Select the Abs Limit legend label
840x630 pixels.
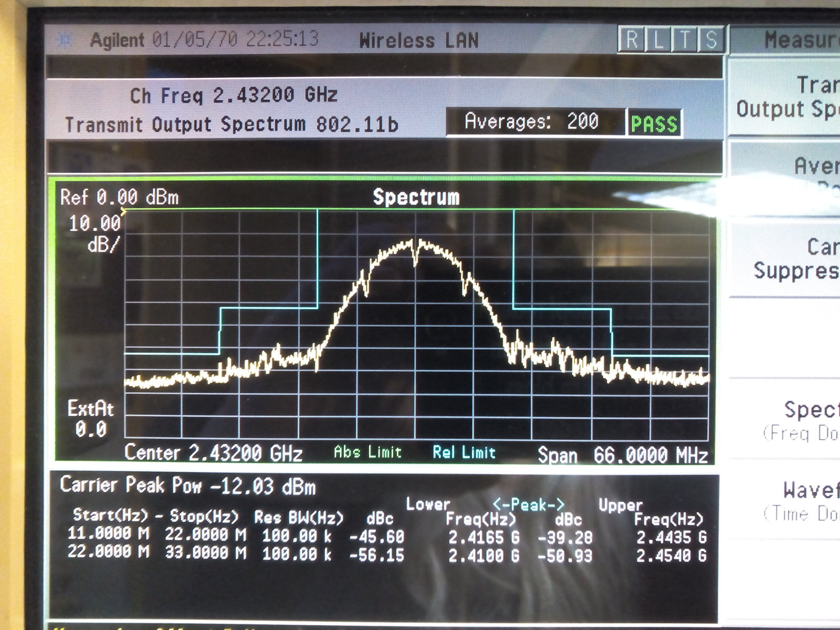point(367,452)
